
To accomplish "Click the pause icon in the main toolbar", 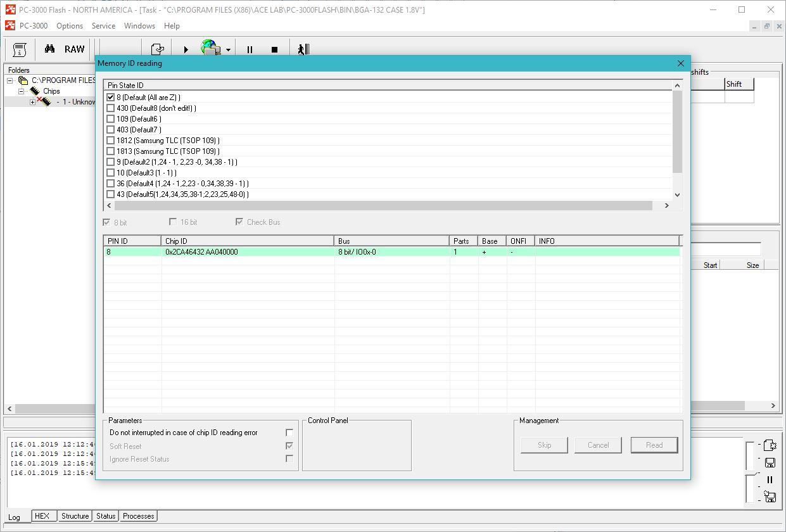I will [250, 49].
